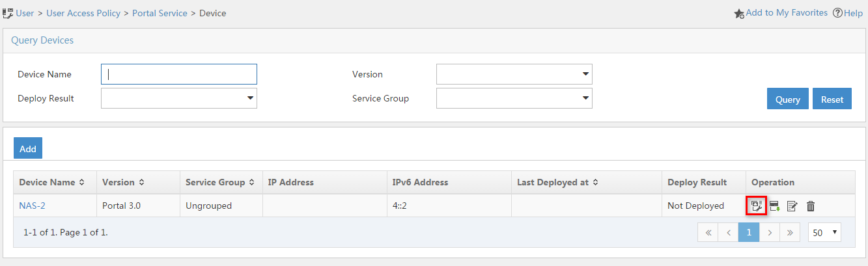Expand the Deploy Result dropdown
This screenshot has width=868, height=266.
click(179, 98)
